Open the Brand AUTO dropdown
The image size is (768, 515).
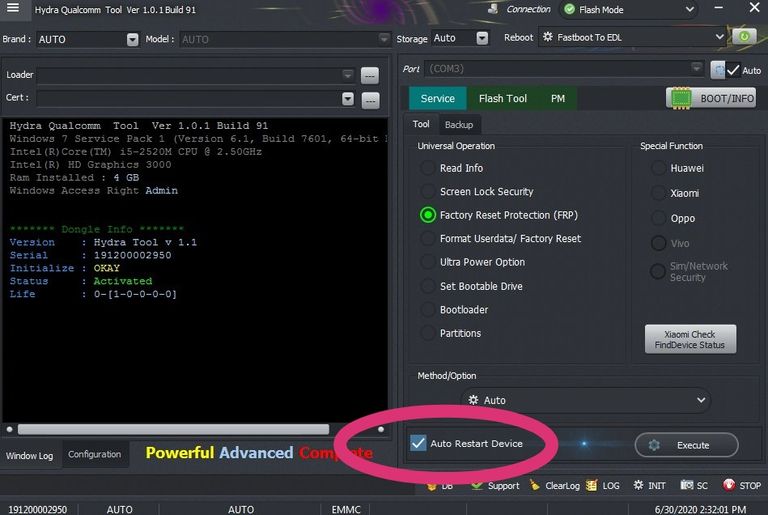(132, 39)
